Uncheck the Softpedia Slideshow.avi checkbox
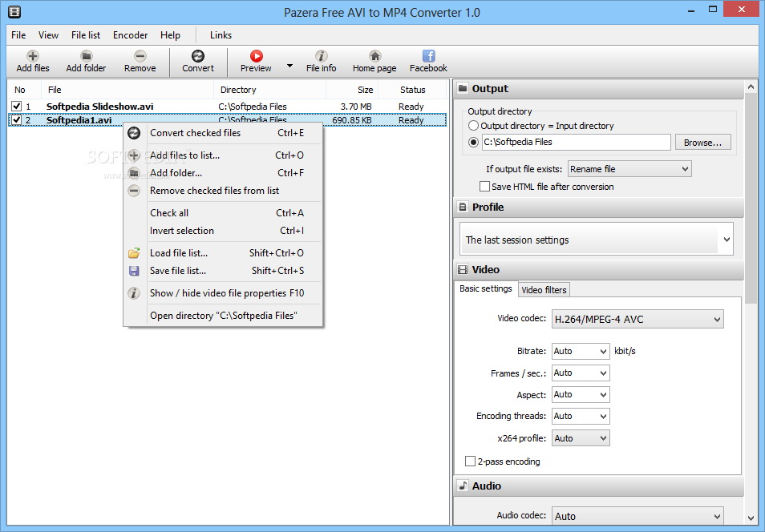 pos(17,106)
